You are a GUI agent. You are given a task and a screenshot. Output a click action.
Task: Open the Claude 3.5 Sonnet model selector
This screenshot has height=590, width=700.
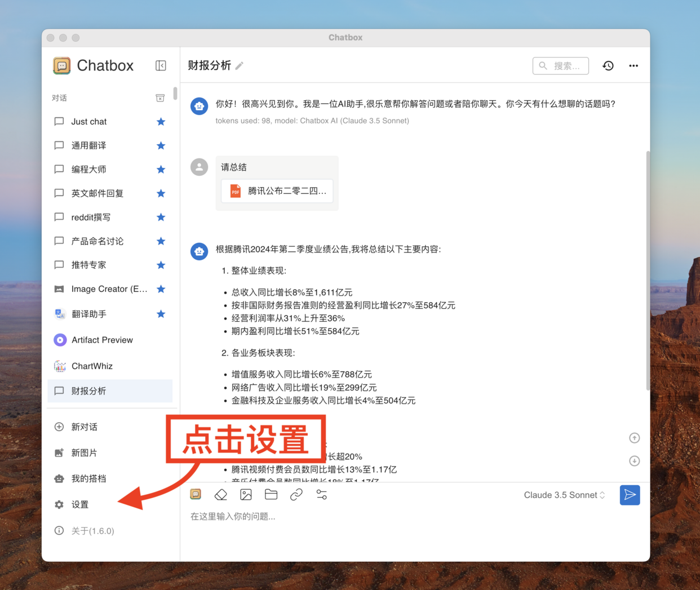[x=565, y=495]
